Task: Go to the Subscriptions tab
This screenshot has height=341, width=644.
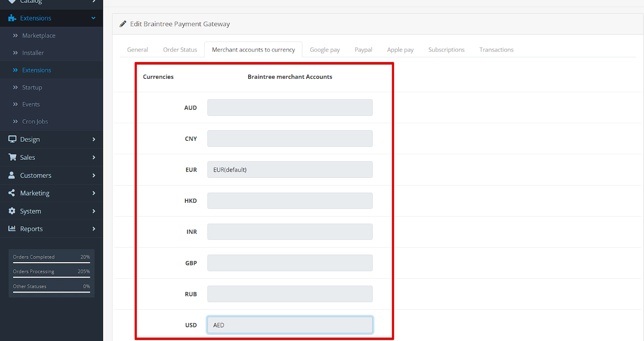Action: [446, 50]
